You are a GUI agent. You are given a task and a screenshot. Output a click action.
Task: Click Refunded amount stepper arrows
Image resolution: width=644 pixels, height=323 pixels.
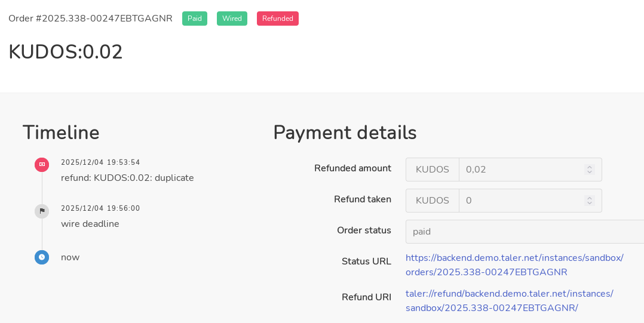[590, 170]
